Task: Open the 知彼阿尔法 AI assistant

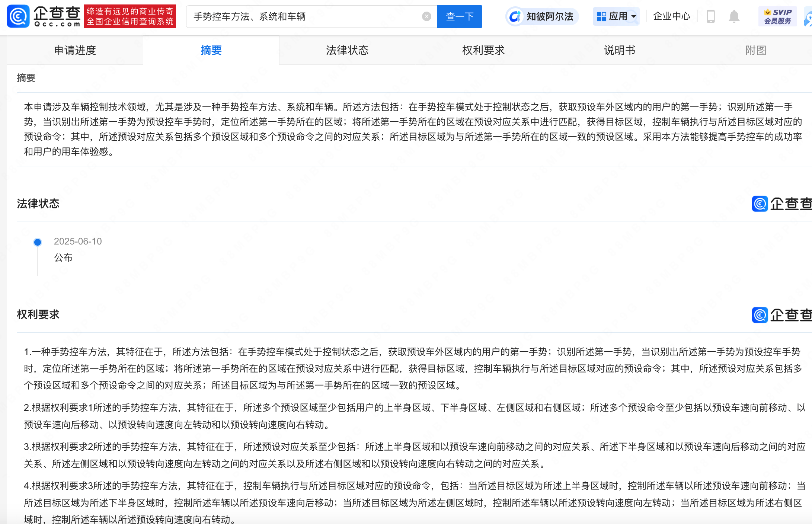Action: coord(542,16)
